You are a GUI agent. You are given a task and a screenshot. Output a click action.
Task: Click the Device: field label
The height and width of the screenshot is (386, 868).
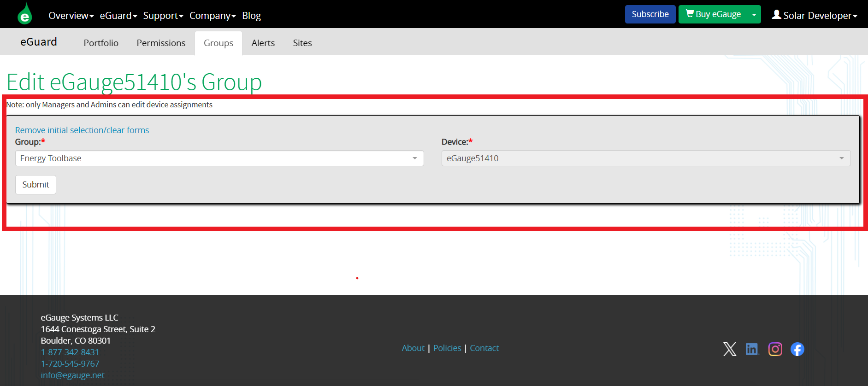point(457,142)
